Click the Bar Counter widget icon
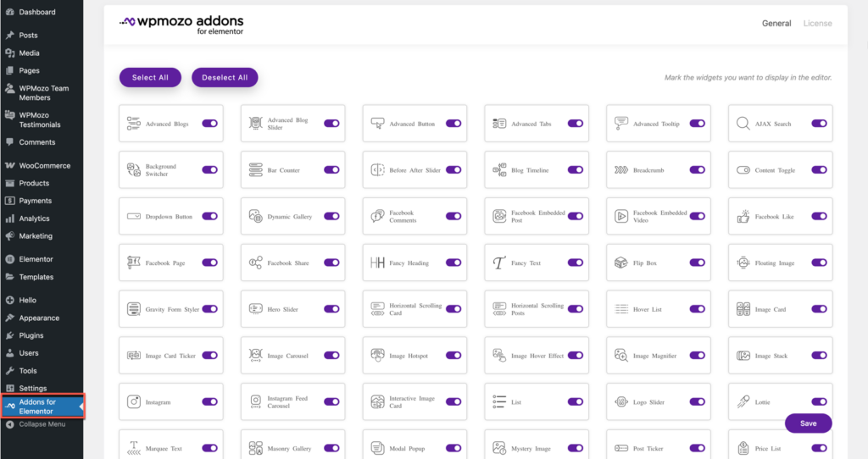Image resolution: width=868 pixels, height=459 pixels. (x=255, y=170)
